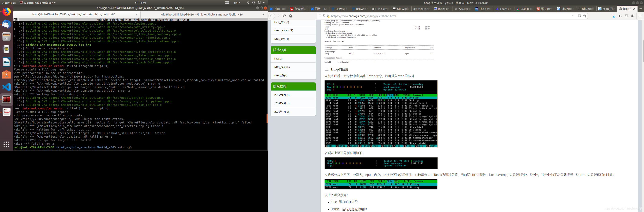
Task: Open the Files manager dock icon
Action: 6,37
